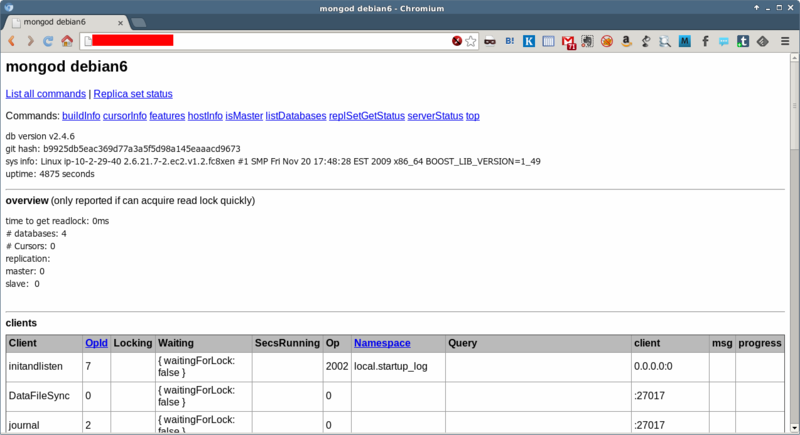Bookmark this page with the star icon
800x435 pixels.
[470, 41]
